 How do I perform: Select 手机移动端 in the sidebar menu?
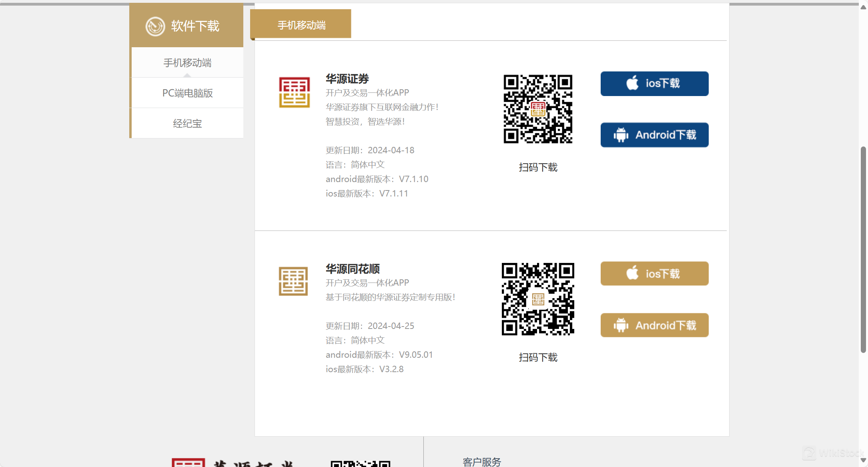(x=187, y=63)
